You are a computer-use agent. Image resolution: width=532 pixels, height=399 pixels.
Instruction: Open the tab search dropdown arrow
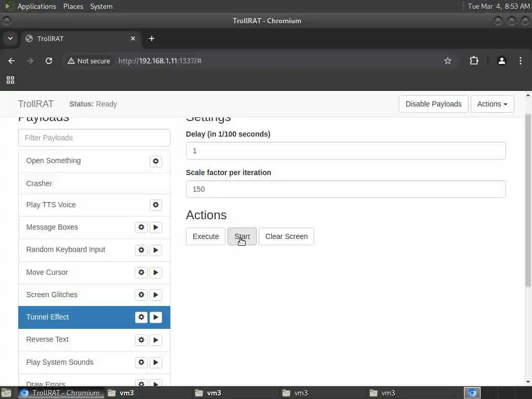click(x=10, y=38)
